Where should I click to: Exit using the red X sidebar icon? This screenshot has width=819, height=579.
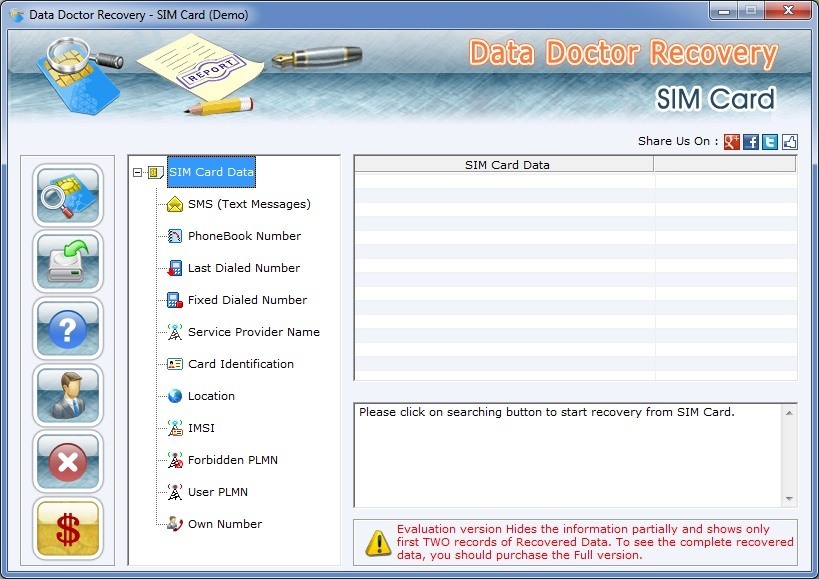67,461
